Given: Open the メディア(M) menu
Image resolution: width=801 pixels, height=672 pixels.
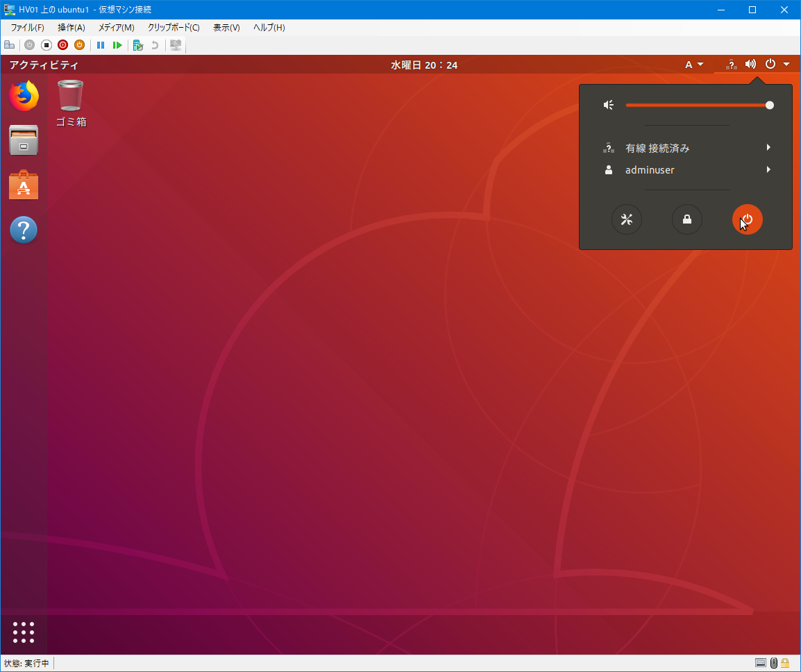Looking at the screenshot, I should click(x=116, y=28).
